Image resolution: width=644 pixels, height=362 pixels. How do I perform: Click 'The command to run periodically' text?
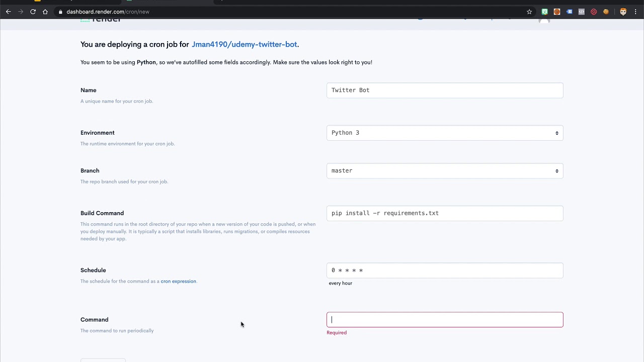(x=117, y=330)
